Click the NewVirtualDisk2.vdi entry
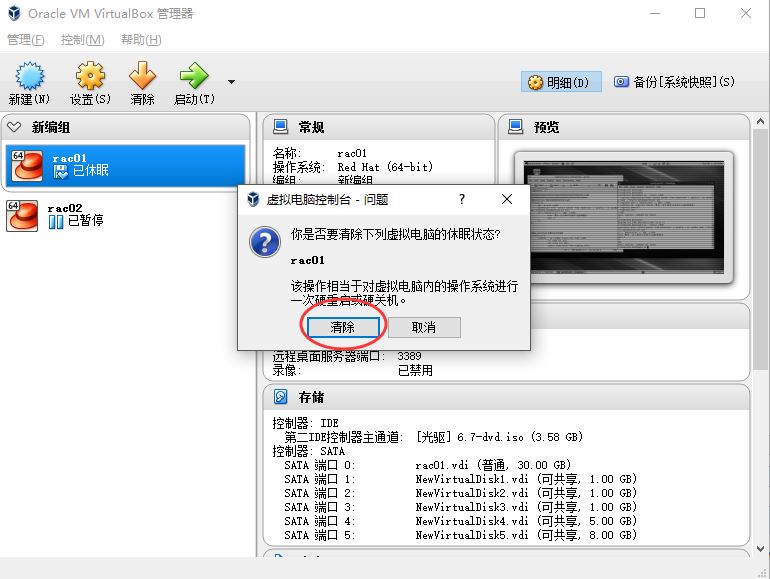 tap(526, 493)
